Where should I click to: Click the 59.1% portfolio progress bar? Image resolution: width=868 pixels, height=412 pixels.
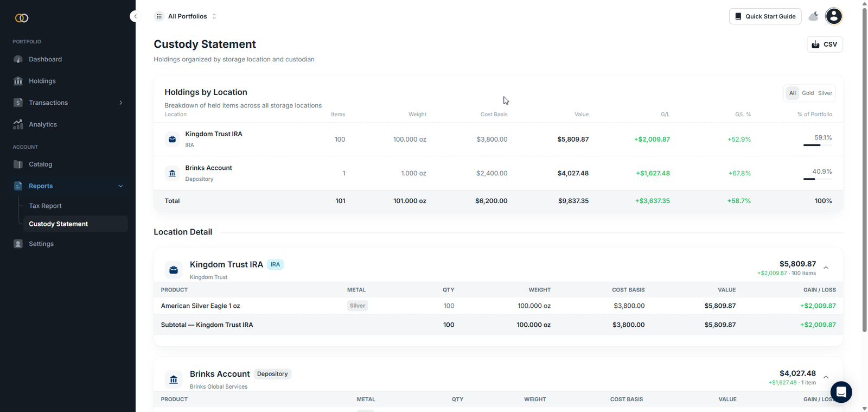pos(818,145)
